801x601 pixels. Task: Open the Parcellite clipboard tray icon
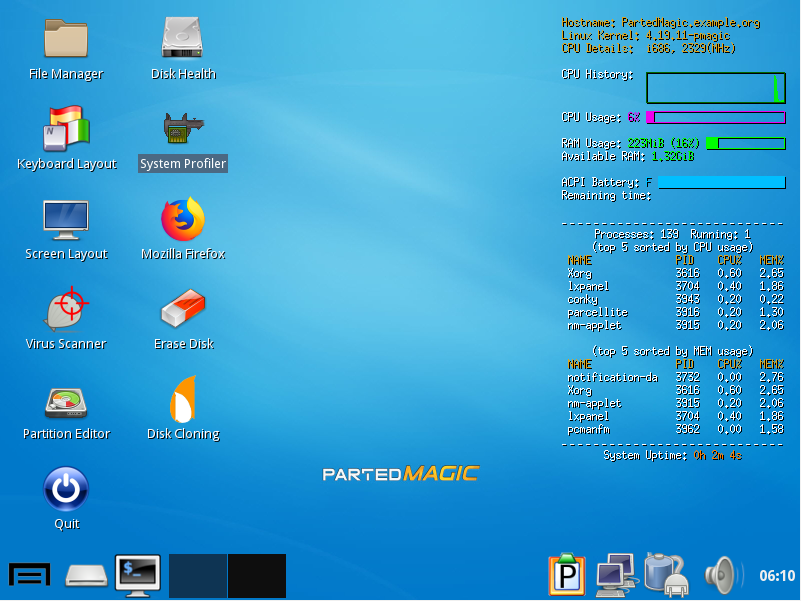point(566,575)
